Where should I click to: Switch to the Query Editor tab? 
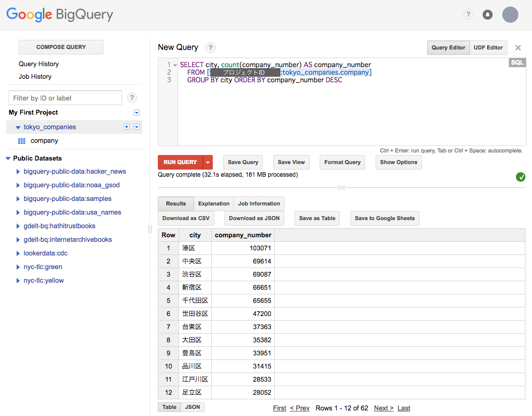pos(448,47)
